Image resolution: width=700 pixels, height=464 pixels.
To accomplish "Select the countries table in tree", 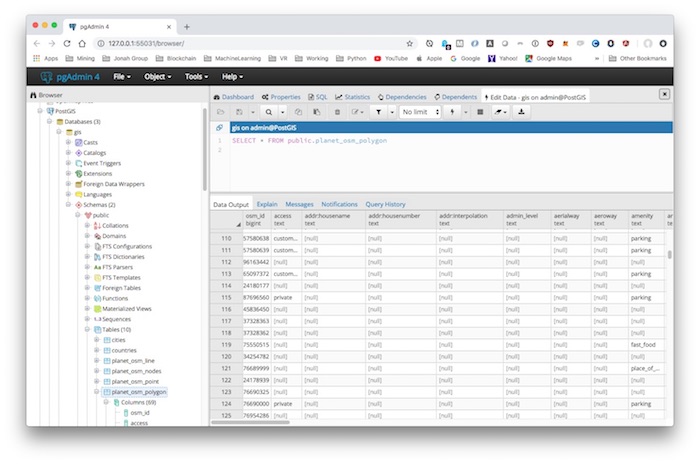I will click(x=124, y=350).
